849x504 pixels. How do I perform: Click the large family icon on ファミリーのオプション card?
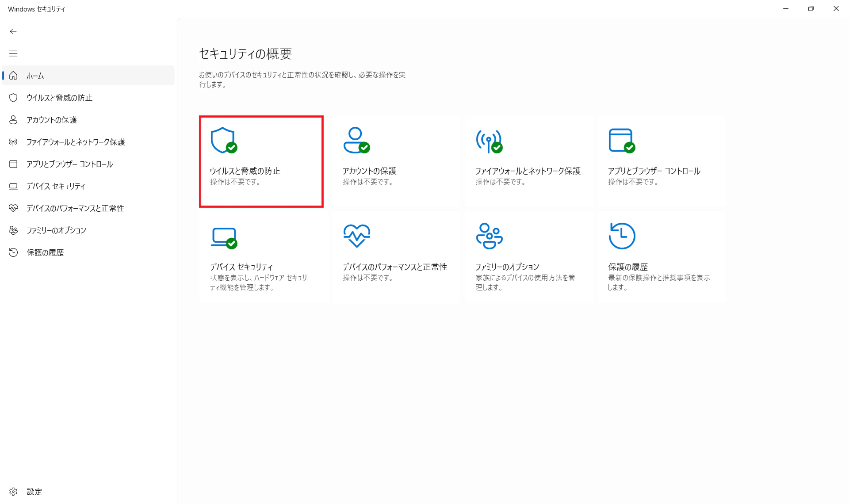pos(489,236)
